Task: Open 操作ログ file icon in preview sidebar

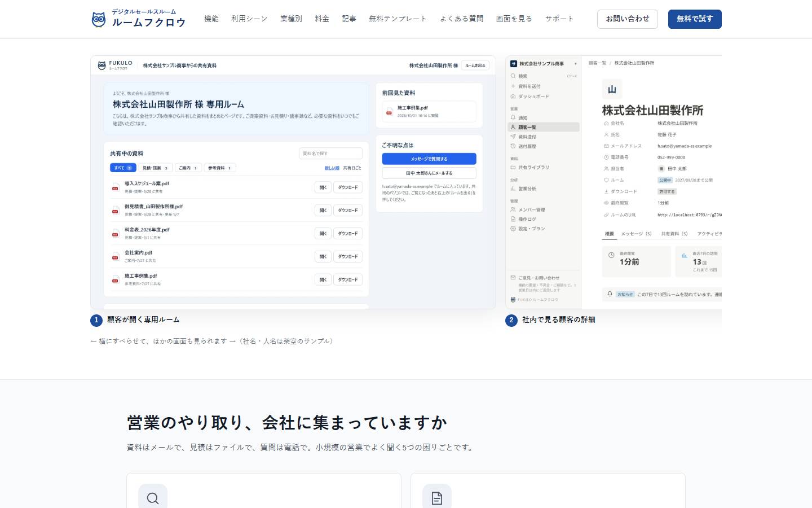Action: (x=513, y=219)
